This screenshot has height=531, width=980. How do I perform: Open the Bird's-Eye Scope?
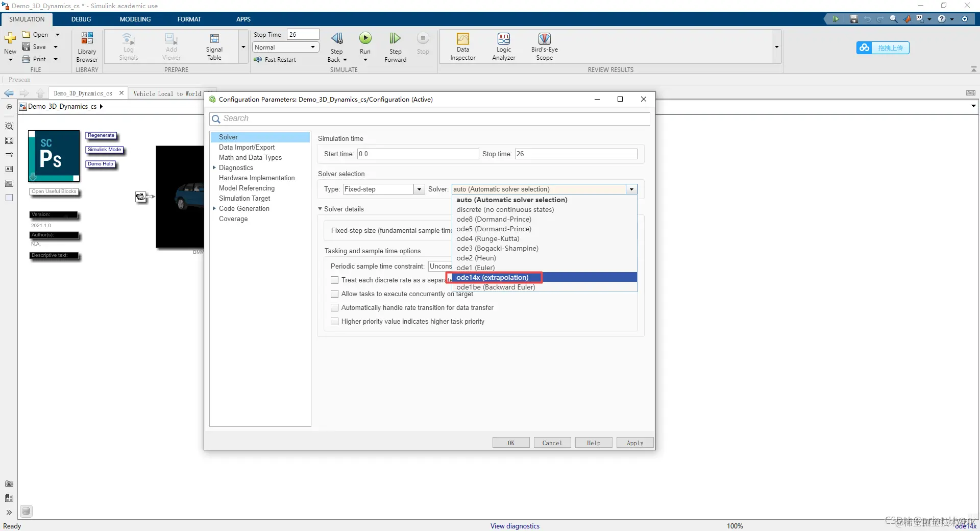(x=545, y=47)
